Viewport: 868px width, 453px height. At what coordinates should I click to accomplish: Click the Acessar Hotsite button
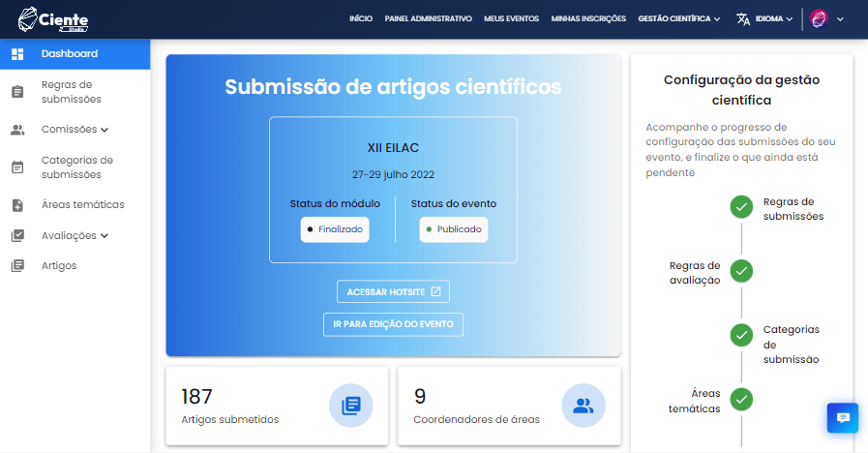[393, 291]
